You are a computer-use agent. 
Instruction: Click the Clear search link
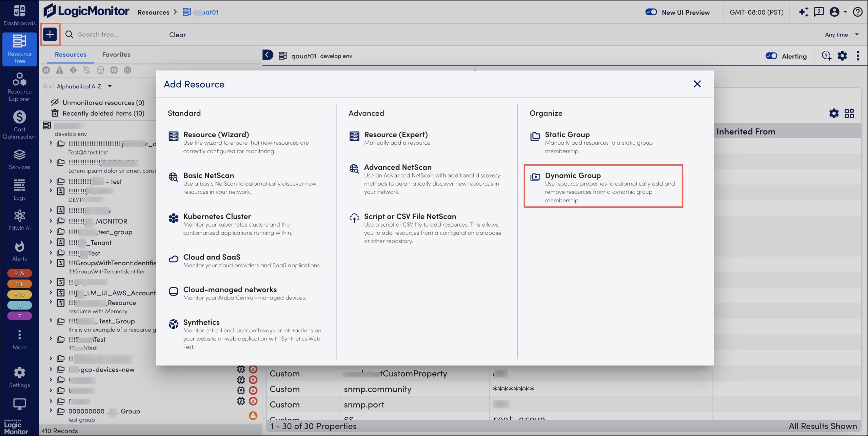[177, 35]
